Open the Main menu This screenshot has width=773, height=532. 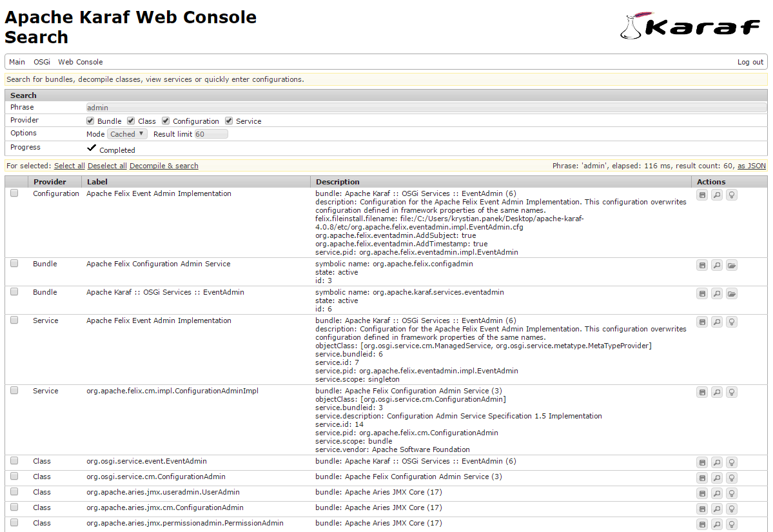pyautogui.click(x=17, y=62)
